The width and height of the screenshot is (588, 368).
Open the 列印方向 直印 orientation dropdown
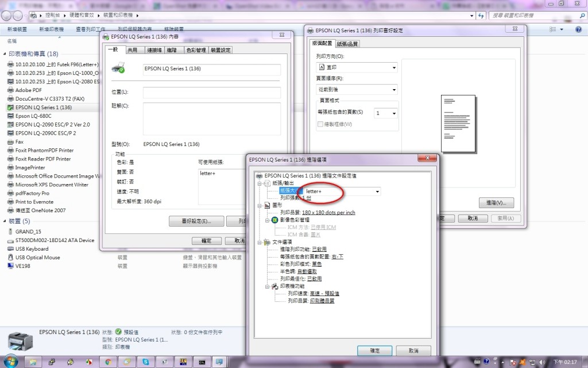[x=357, y=68]
